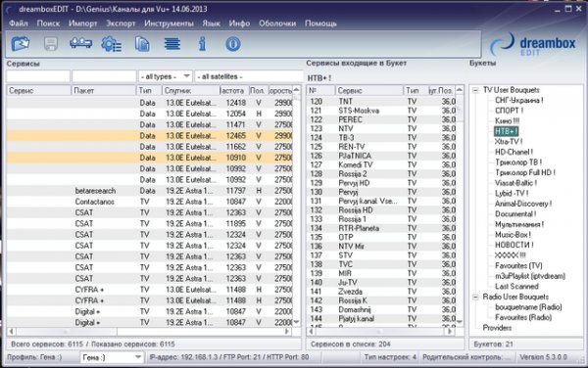Sort services by Спутник column header

(x=191, y=91)
